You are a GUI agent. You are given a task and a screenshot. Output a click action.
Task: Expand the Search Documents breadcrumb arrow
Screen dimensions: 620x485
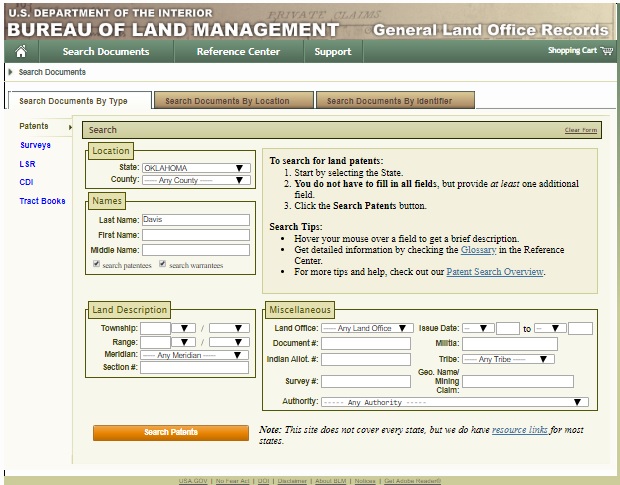[11, 72]
